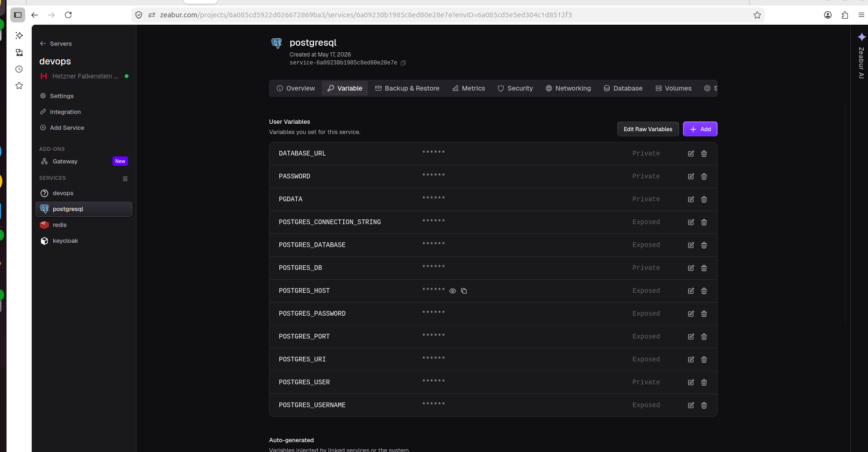Delete the POSTGRES_URI variable
The width and height of the screenshot is (868, 452).
[704, 360]
